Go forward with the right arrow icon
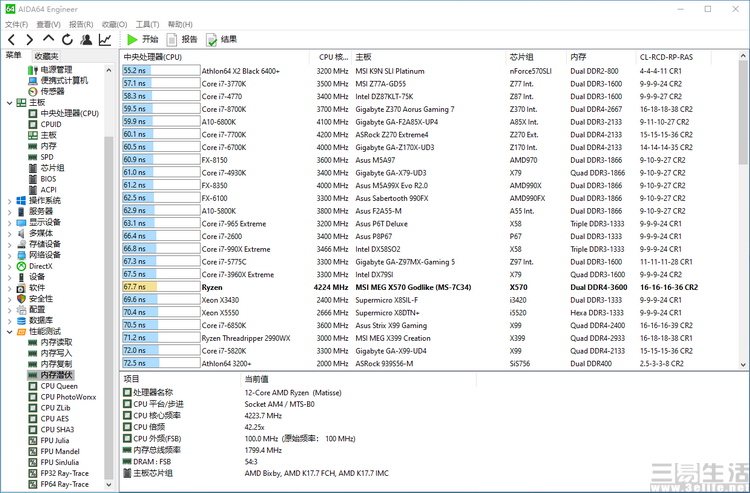The height and width of the screenshot is (493, 750). [x=30, y=40]
